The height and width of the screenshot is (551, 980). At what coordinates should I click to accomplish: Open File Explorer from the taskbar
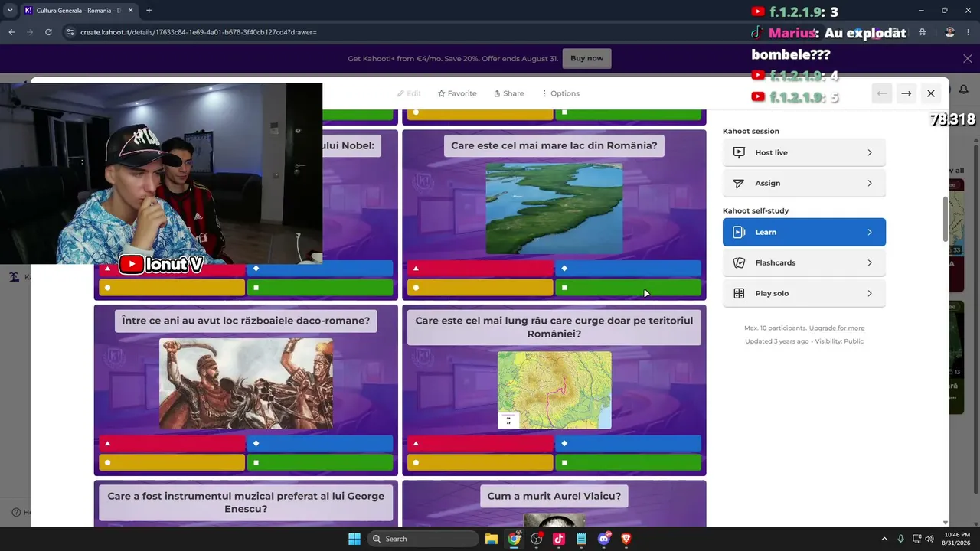(492, 539)
